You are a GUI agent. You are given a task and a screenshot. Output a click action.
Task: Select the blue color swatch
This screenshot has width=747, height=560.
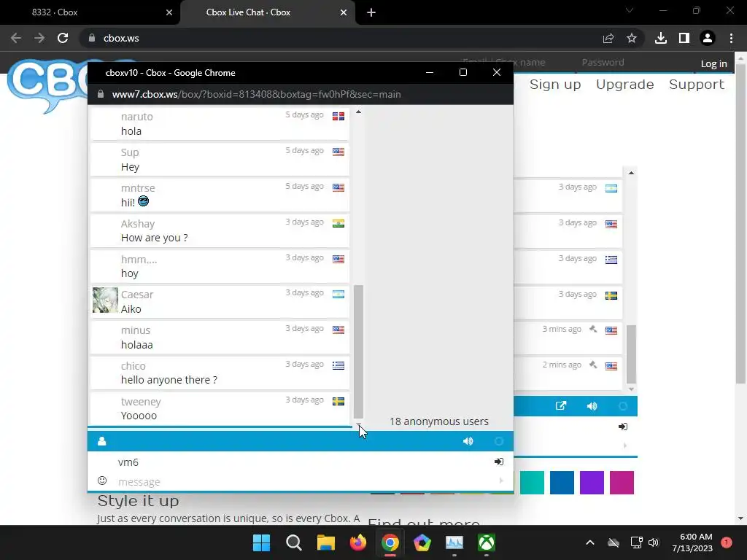point(562,483)
